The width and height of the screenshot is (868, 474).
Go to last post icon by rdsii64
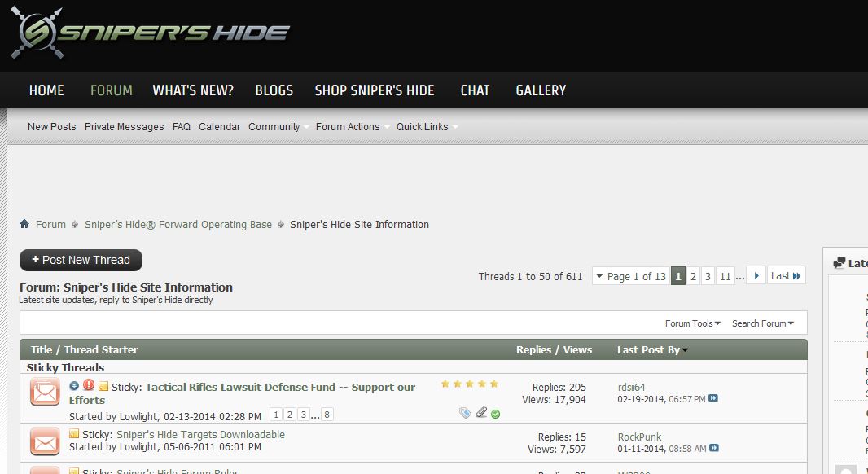(x=713, y=398)
